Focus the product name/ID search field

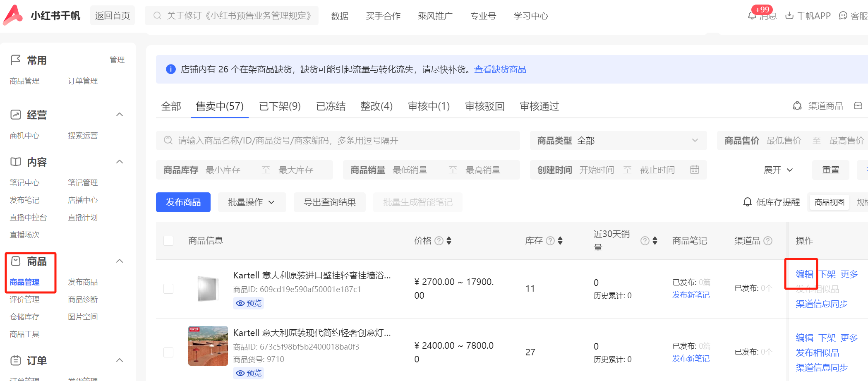point(338,141)
